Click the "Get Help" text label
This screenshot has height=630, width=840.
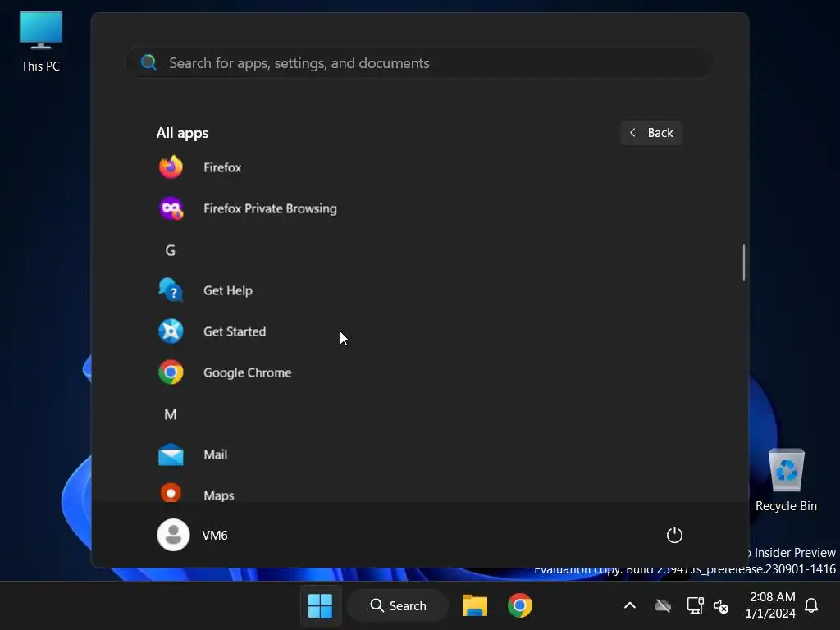tap(228, 290)
